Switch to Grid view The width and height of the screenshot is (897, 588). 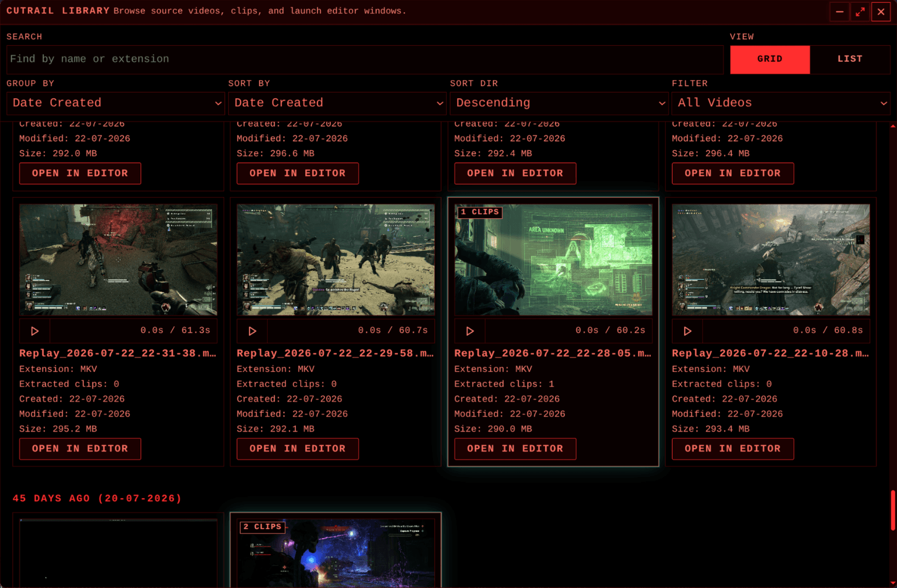click(x=769, y=59)
